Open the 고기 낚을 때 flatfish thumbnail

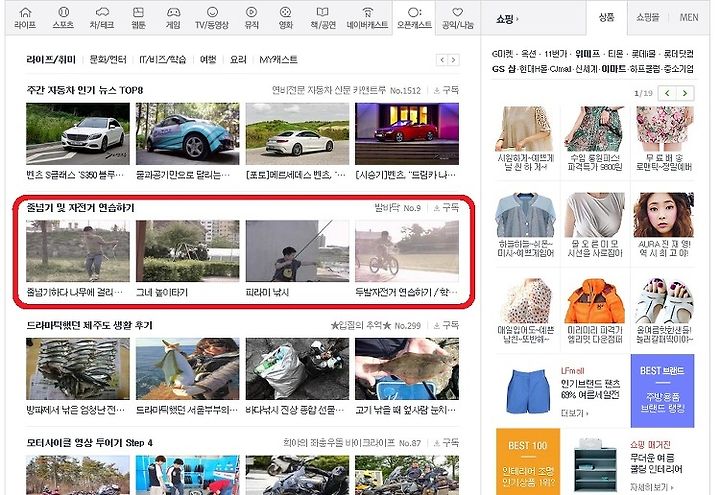pyautogui.click(x=407, y=369)
